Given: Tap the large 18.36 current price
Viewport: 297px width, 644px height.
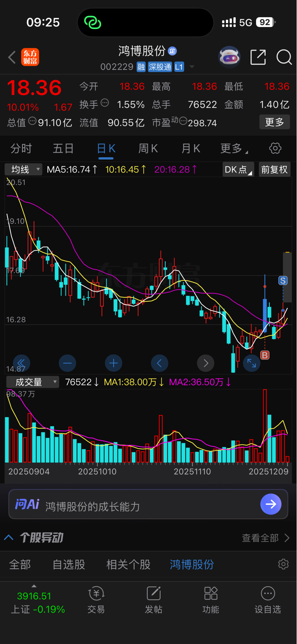Looking at the screenshot, I should pos(34,88).
